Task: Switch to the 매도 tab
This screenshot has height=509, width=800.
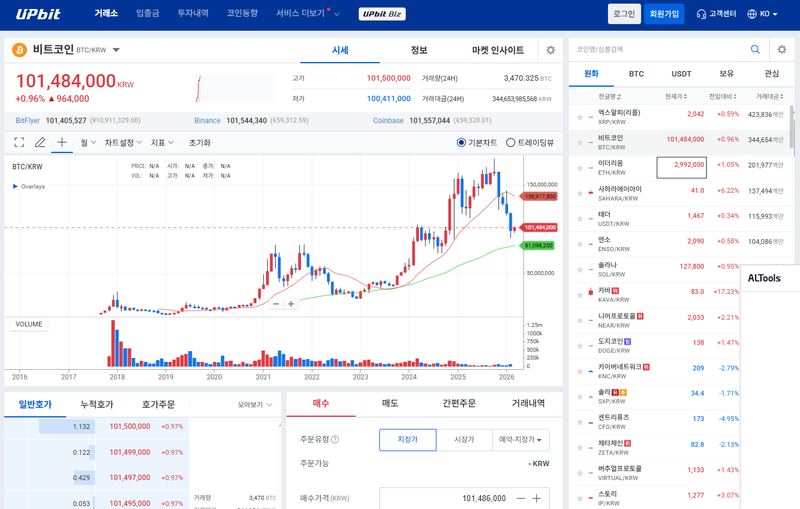Action: (x=390, y=403)
